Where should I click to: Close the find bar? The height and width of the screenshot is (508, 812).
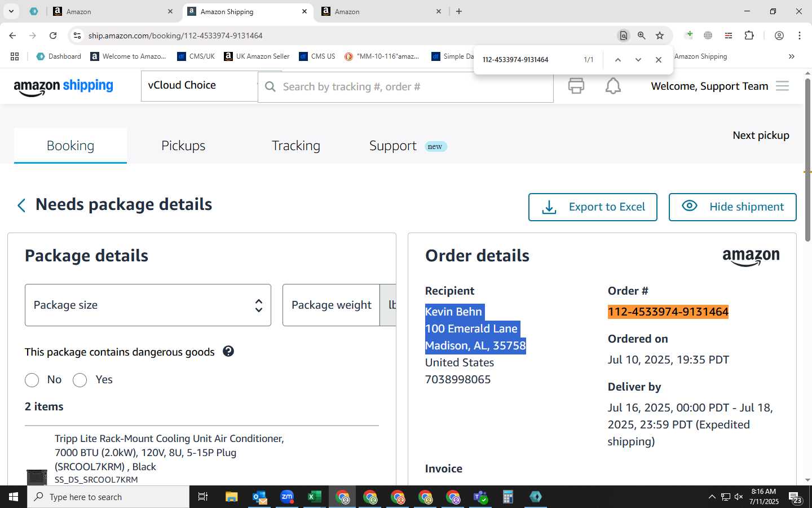659,60
